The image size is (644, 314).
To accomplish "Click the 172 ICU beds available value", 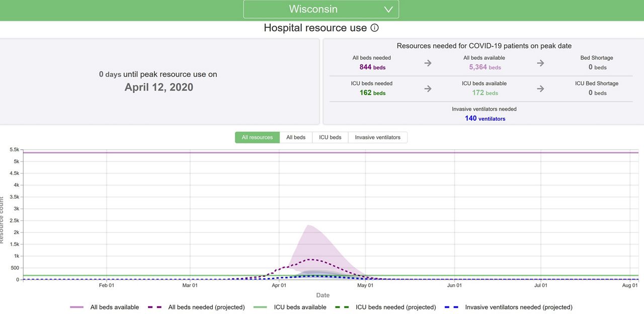I will (x=485, y=93).
